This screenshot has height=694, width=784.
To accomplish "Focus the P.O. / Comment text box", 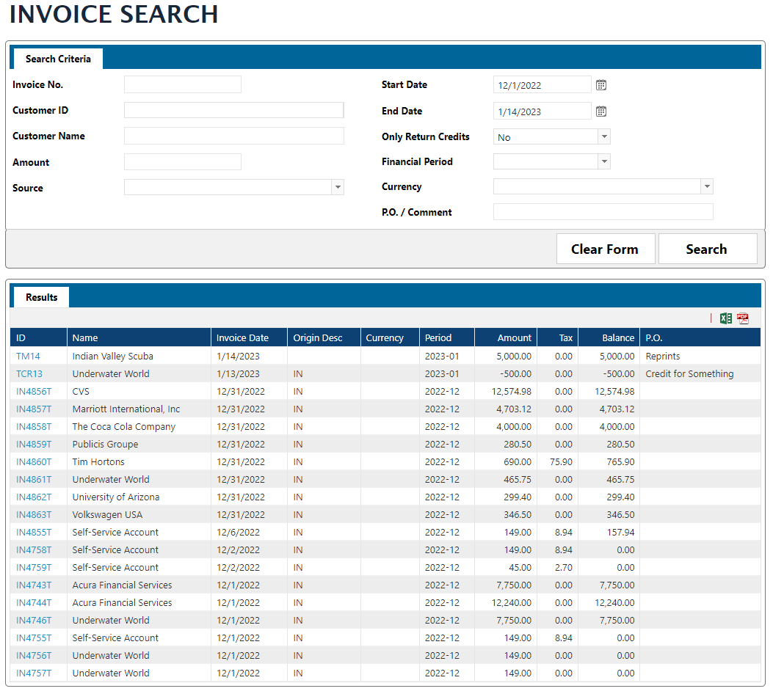I will [x=603, y=213].
